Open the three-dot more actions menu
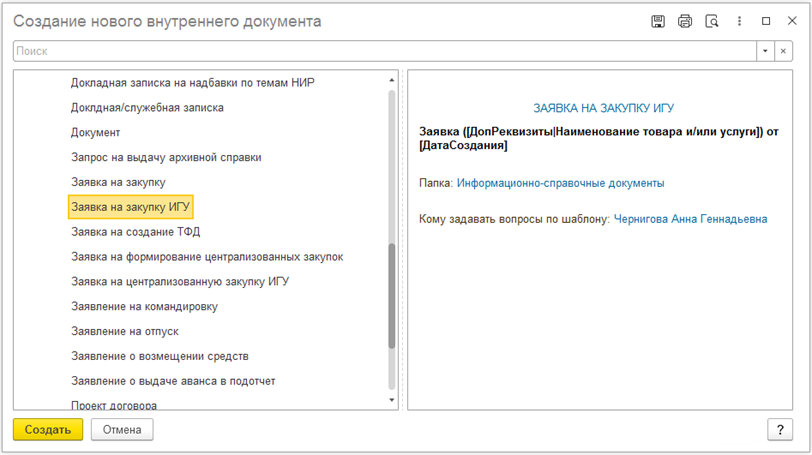The height and width of the screenshot is (455, 812). point(739,21)
